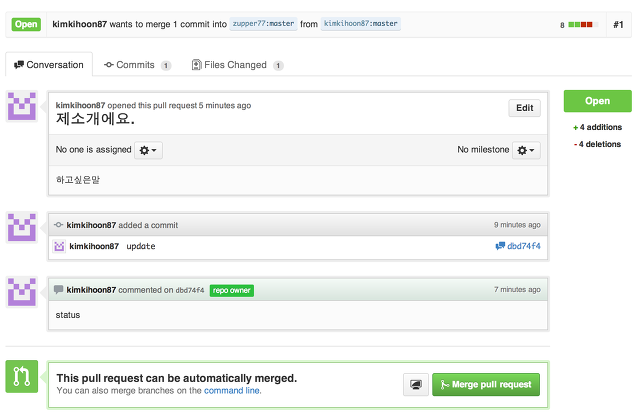The height and width of the screenshot is (418, 640).
Task: Open command line merge instructions icon
Action: pos(416,385)
